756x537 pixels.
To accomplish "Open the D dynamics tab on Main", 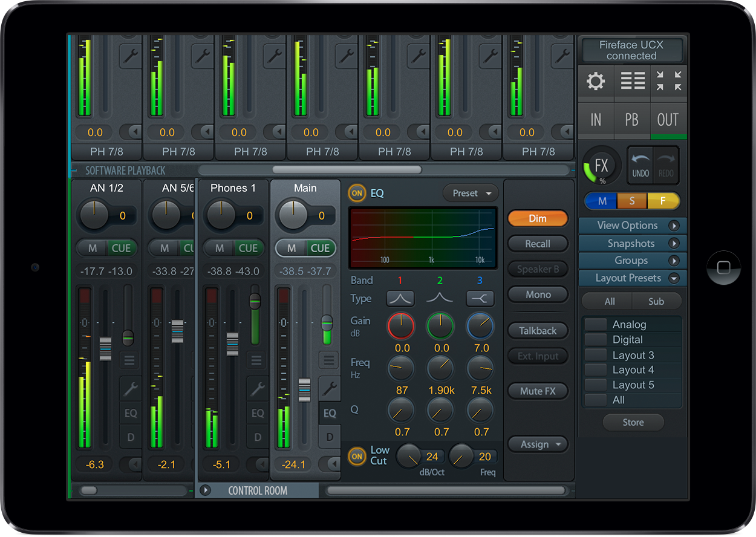I will 330,437.
